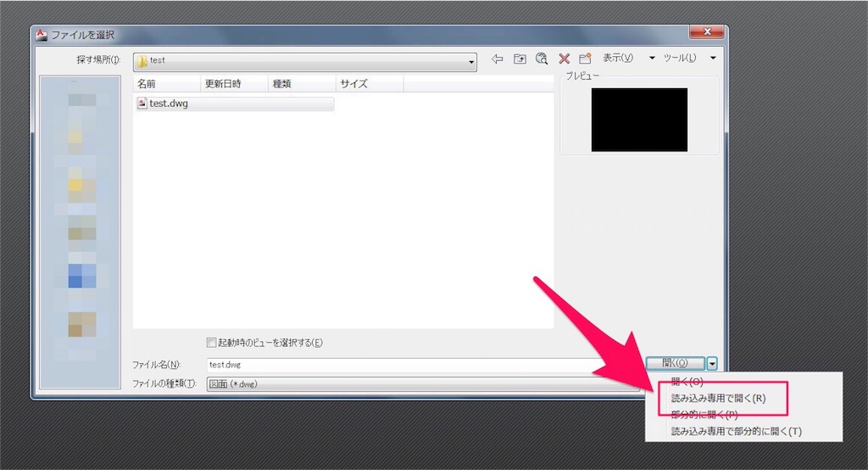Create a new folder icon
This screenshot has height=470, width=868.
click(x=585, y=59)
